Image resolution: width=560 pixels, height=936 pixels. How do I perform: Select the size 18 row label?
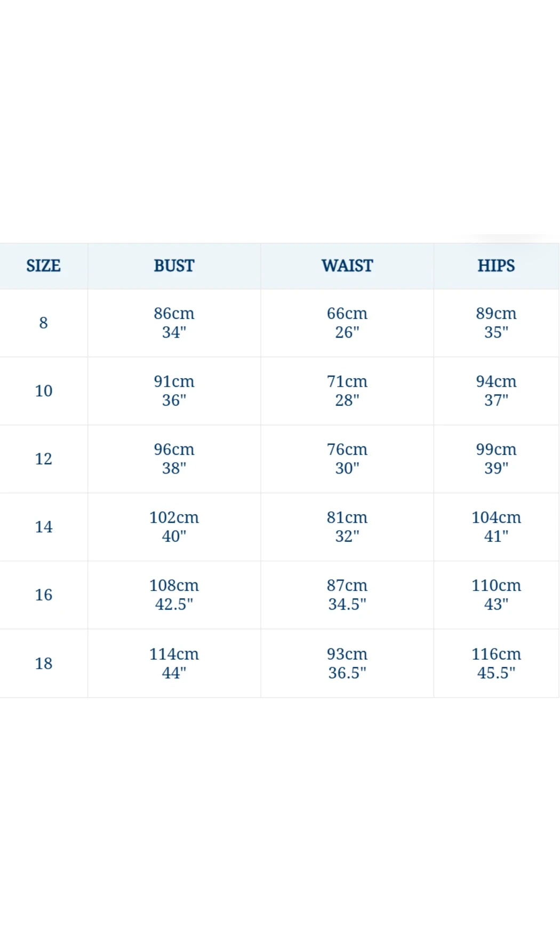43,663
